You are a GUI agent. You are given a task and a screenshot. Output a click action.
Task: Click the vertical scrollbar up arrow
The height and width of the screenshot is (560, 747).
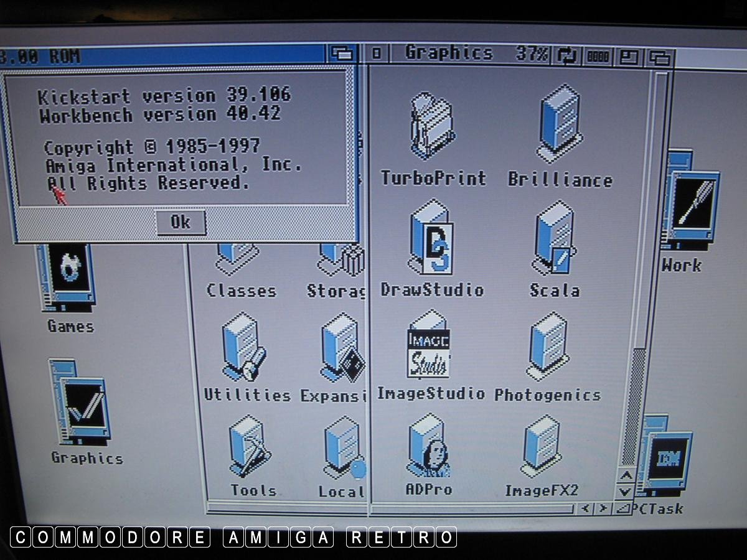626,476
